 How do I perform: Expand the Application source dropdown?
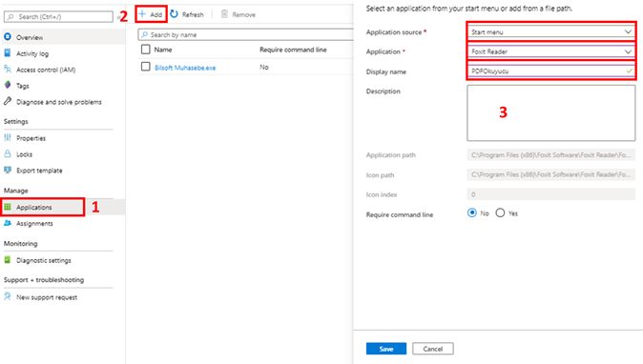(551, 31)
